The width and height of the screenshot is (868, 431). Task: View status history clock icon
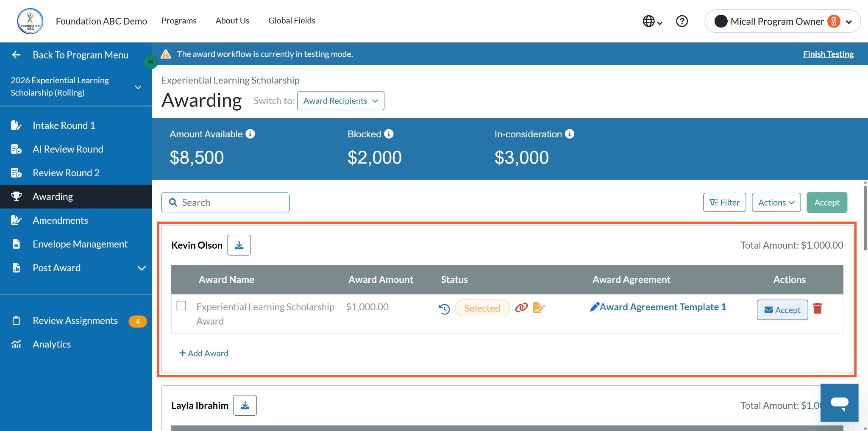[444, 309]
